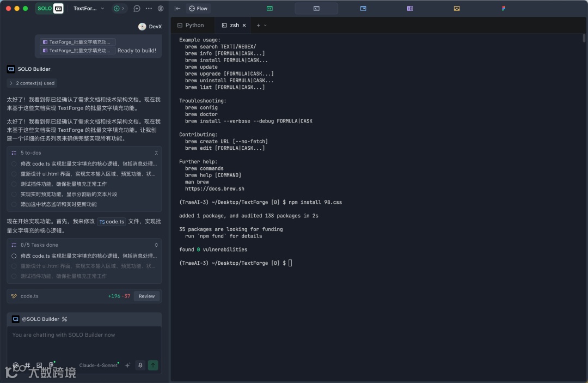Open the user account profile icon

161,8
